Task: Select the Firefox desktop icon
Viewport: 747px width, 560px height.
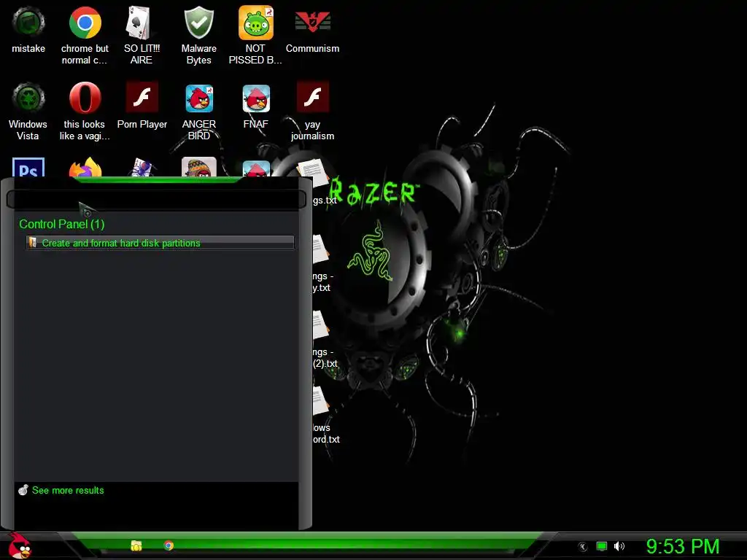Action: pos(85,168)
